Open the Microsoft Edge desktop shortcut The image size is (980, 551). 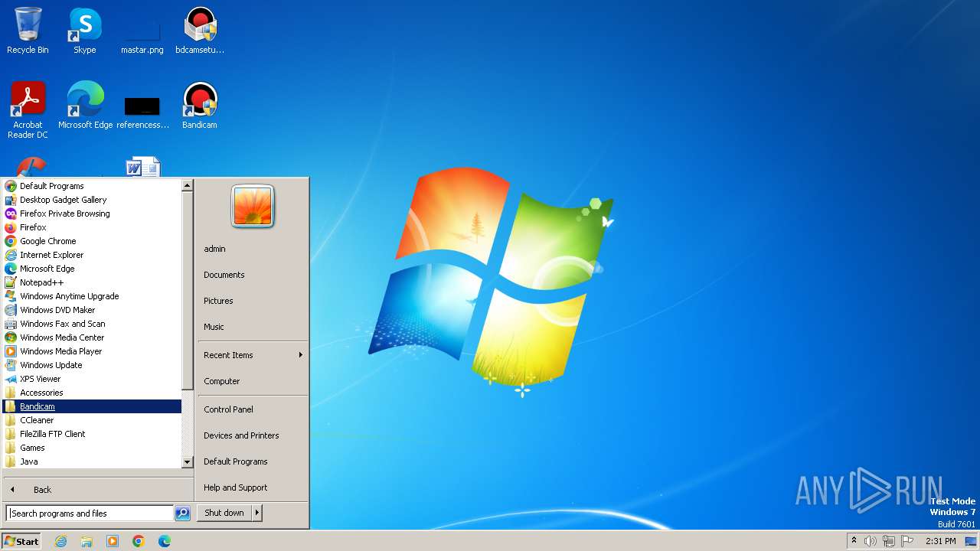tap(85, 106)
